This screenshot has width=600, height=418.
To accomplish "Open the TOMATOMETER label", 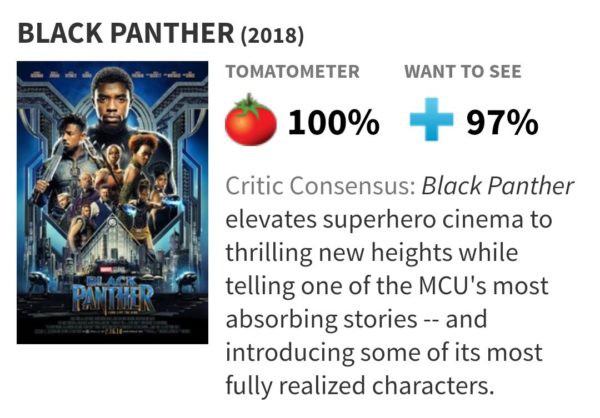I will click(x=293, y=72).
